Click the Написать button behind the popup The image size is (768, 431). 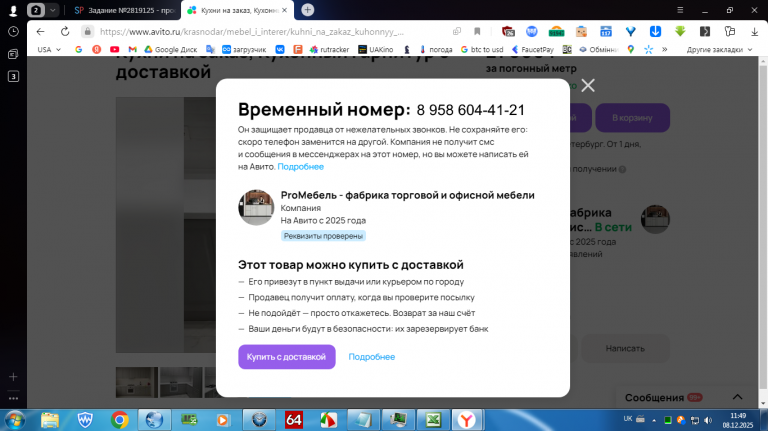[625, 348]
